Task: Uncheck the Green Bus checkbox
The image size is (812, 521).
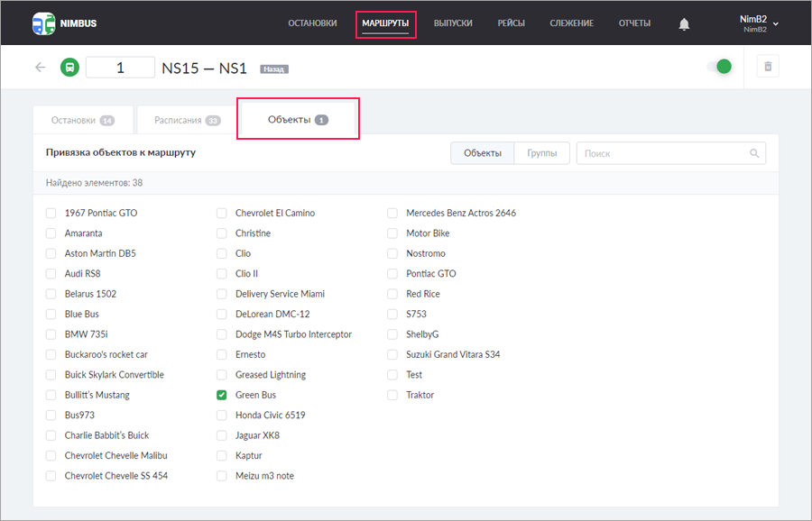Action: 222,395
